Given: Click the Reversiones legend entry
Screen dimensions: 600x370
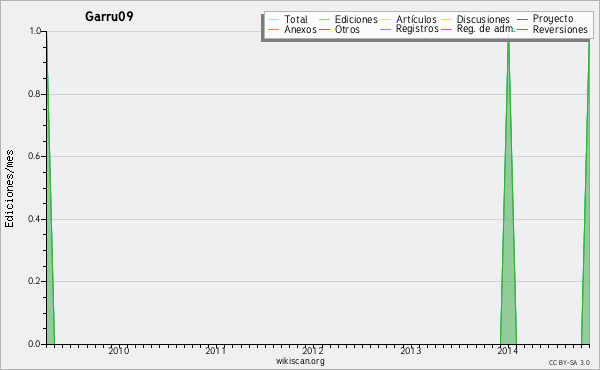Looking at the screenshot, I should click(x=560, y=29).
